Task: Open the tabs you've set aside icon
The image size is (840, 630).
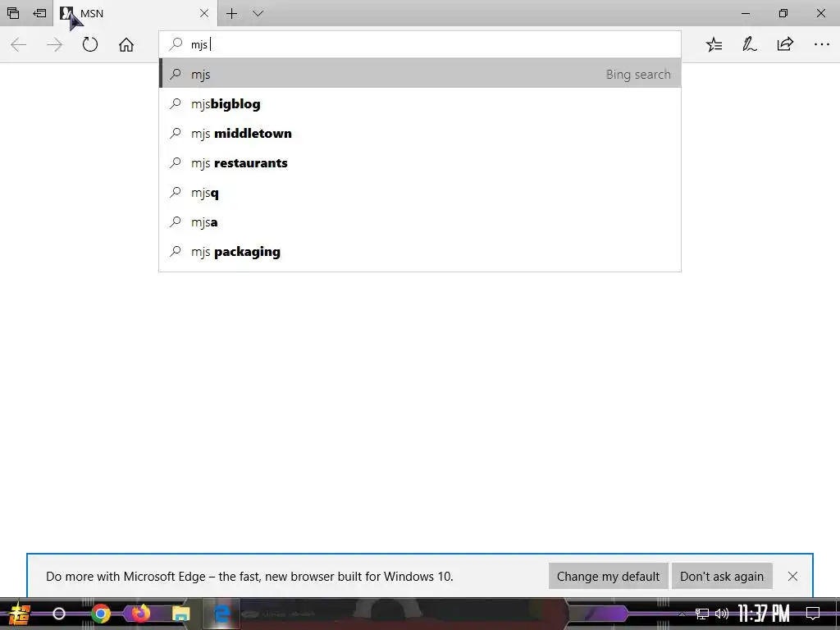Action: (x=13, y=13)
